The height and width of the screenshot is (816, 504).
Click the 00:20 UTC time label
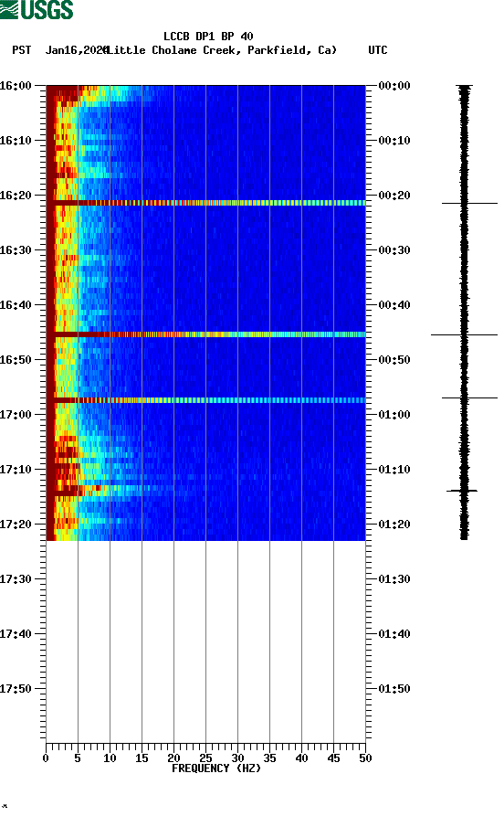394,196
